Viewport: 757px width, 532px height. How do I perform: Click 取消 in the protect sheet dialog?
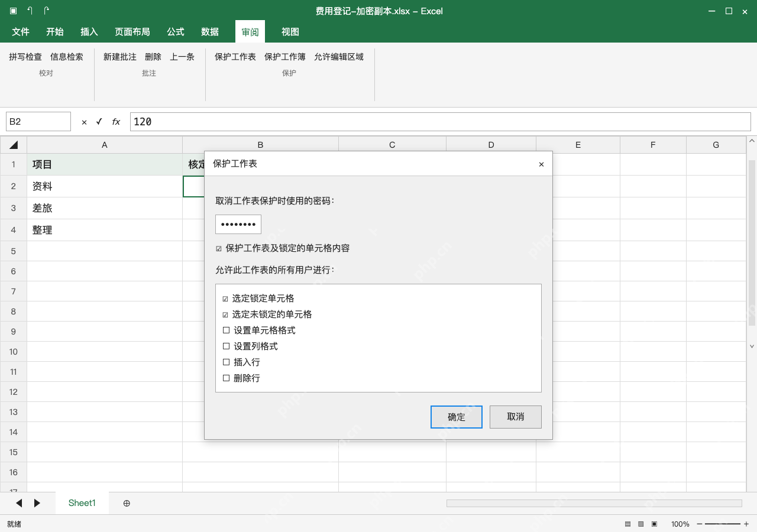(x=516, y=417)
